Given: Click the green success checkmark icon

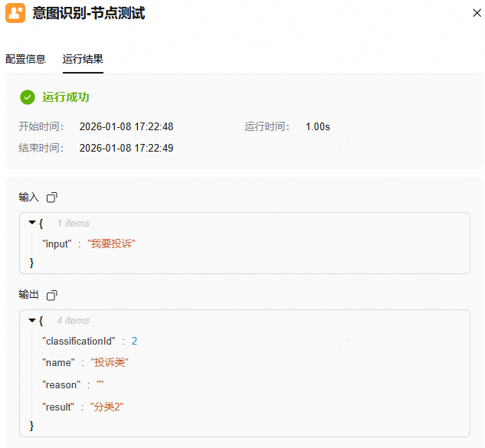Looking at the screenshot, I should [28, 97].
